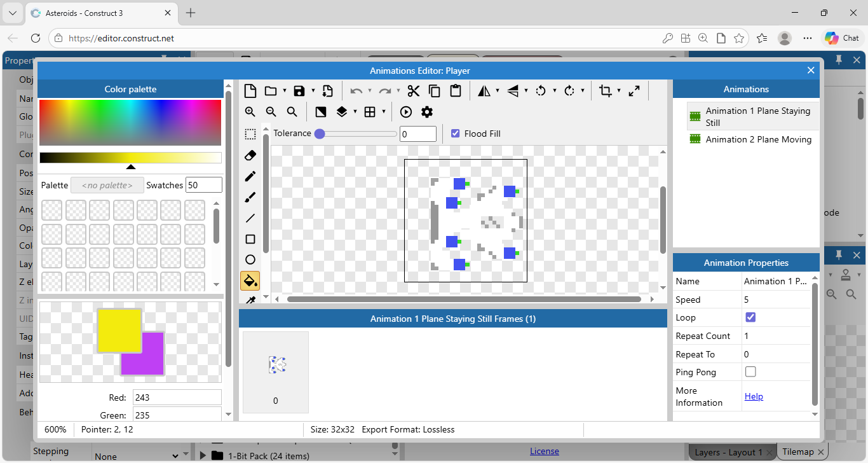Viewport: 868px width, 463px height.
Task: Click the Reset zoom magnifier icon
Action: (292, 112)
